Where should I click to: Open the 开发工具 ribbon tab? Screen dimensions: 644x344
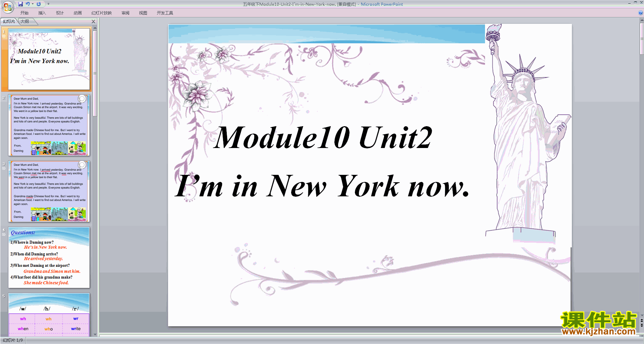[x=165, y=13]
